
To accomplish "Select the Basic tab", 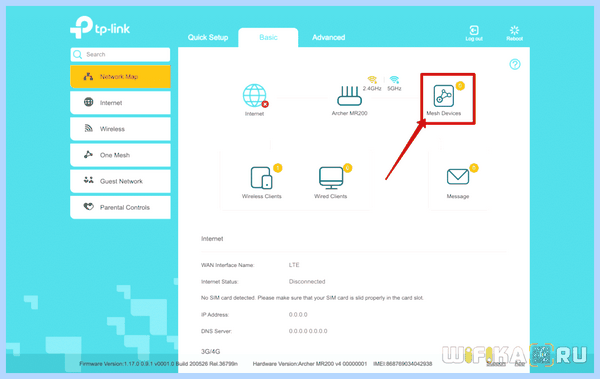I will click(x=268, y=38).
